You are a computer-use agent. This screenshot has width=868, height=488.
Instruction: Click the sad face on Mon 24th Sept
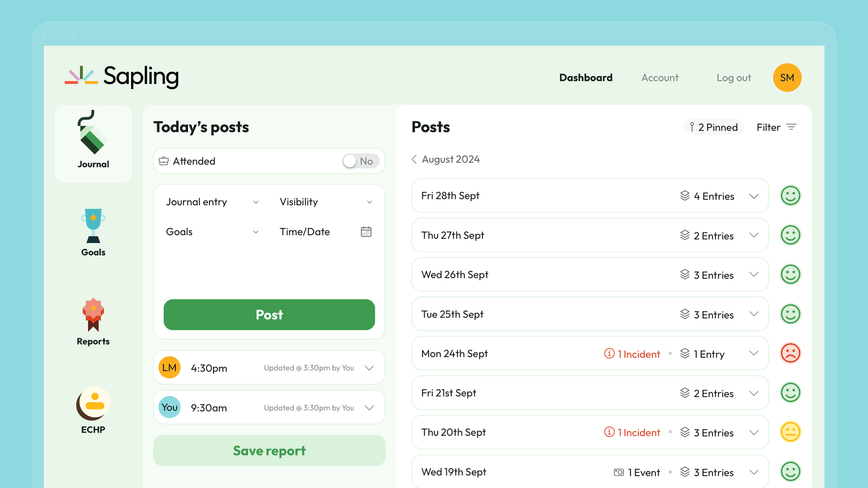point(790,353)
